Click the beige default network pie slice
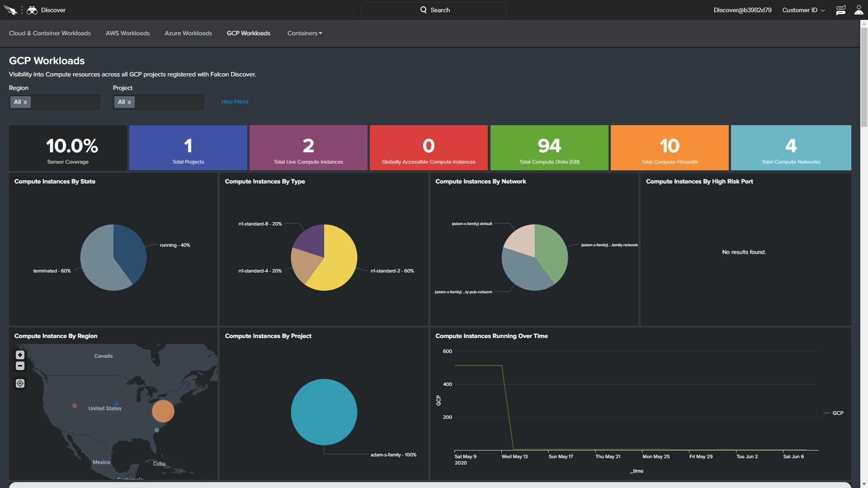868x488 pixels. (x=522, y=239)
